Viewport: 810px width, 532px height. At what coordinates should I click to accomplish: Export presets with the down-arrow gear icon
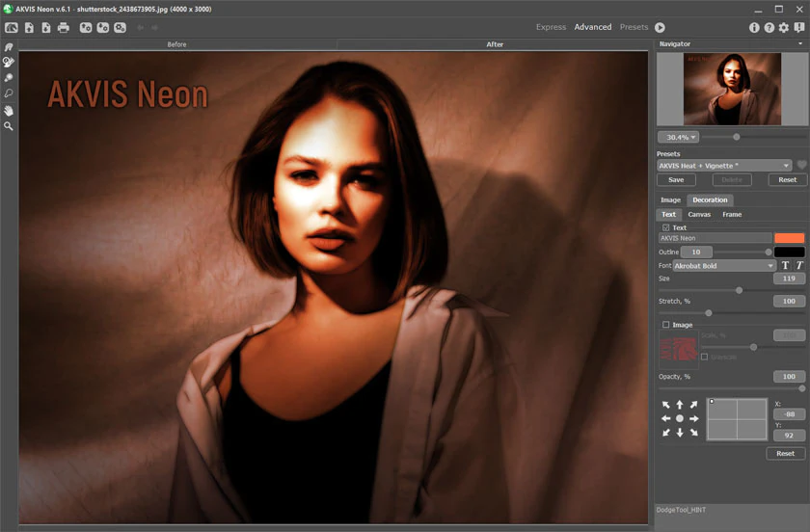coord(103,27)
